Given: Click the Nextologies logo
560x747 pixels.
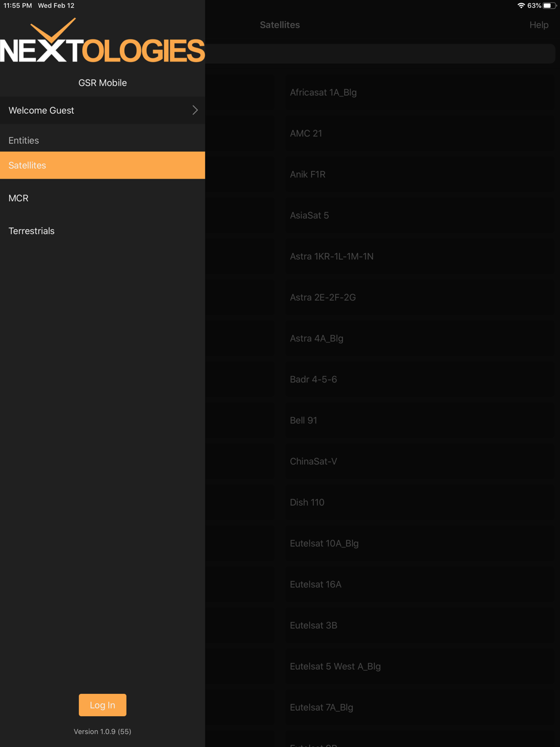Looking at the screenshot, I should point(102,40).
